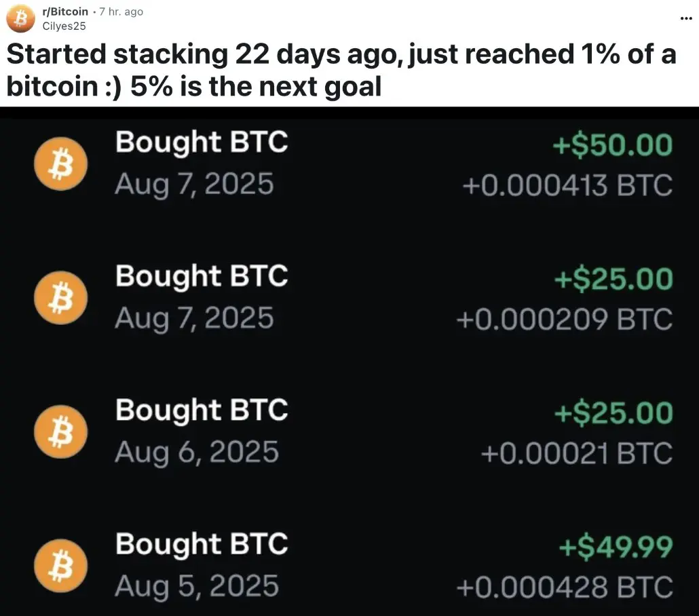Screen dimensions: 699x616
Task: Click the +$25.00 amount on Aug 6
Action: point(613,412)
